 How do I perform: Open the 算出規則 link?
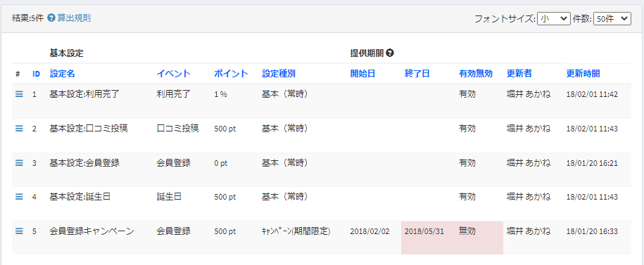click(74, 18)
